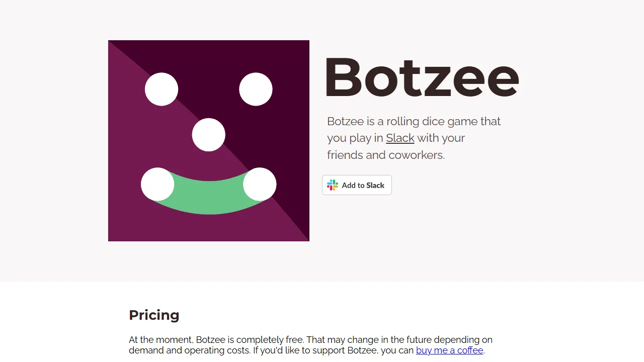Click the Pricing section heading
The image size is (644, 362).
point(154,315)
